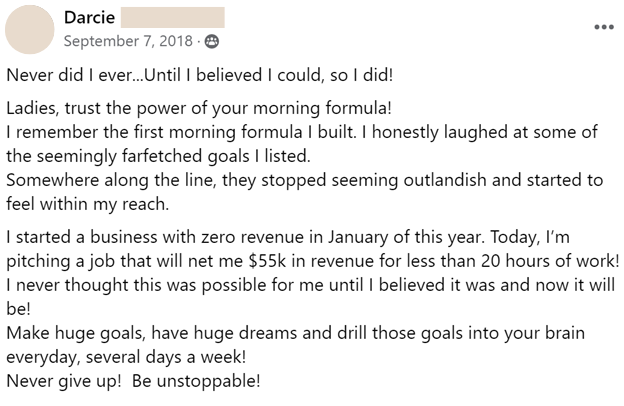The width and height of the screenshot is (624, 406).
Task: Click the standalone word "be!"
Action: point(18,309)
